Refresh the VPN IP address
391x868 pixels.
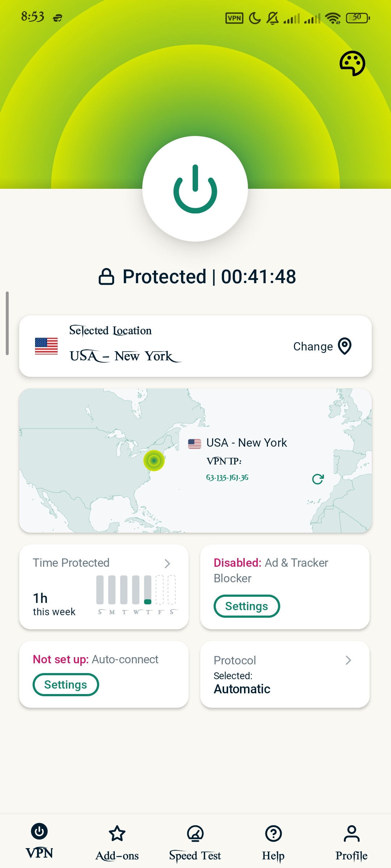tap(318, 479)
